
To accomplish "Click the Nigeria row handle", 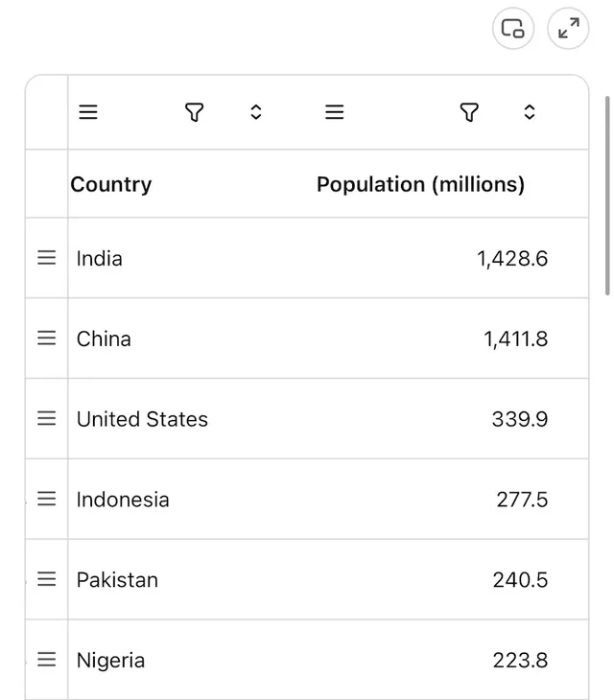I will (46, 660).
